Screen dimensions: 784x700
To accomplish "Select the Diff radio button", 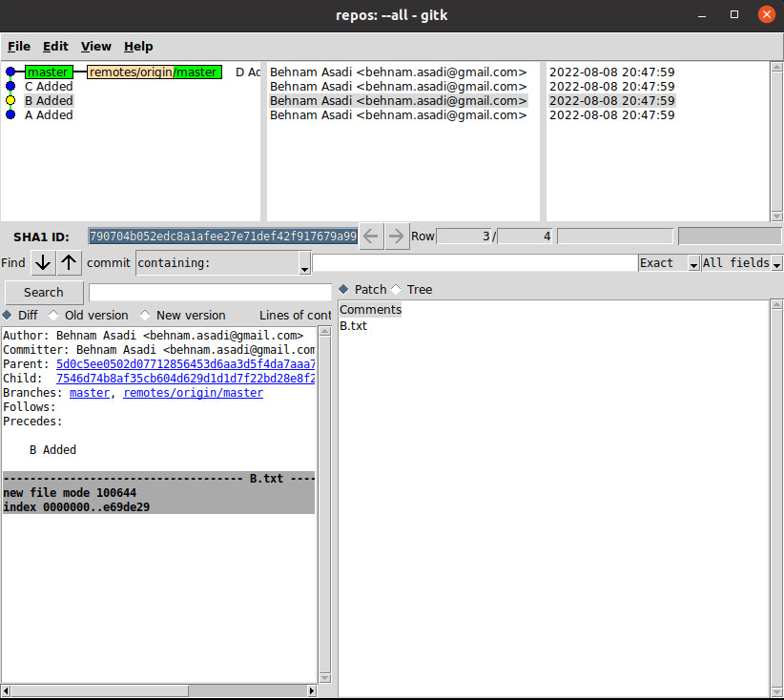I will point(9,315).
